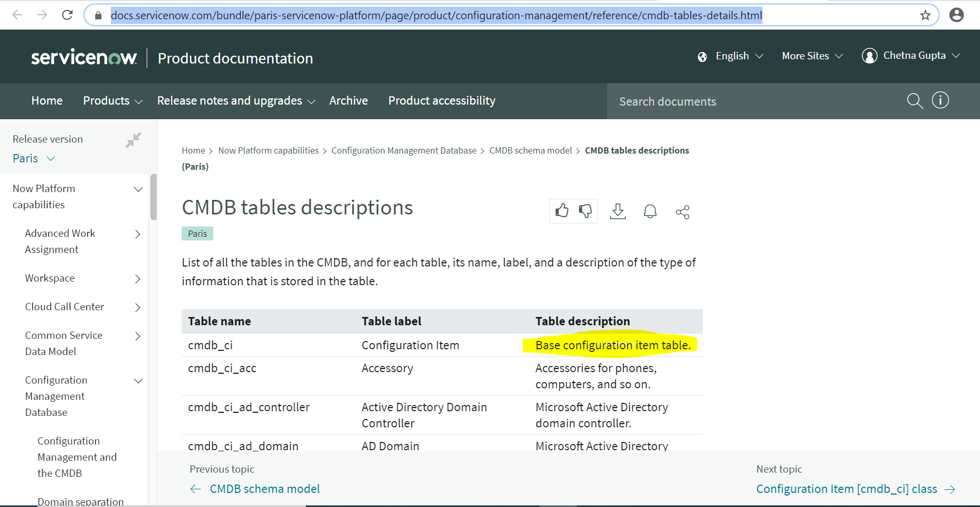Open previous topic CMDB schema model
Screen dimensions: 980x507
pos(265,489)
